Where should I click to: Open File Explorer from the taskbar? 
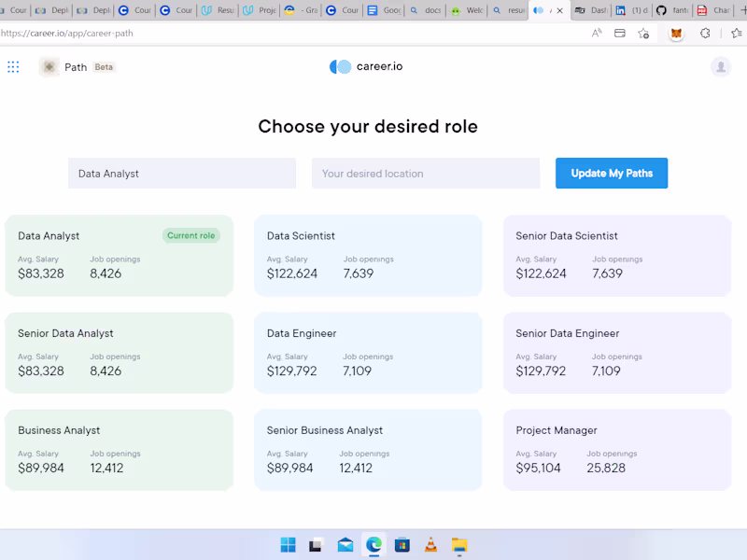(x=458, y=545)
